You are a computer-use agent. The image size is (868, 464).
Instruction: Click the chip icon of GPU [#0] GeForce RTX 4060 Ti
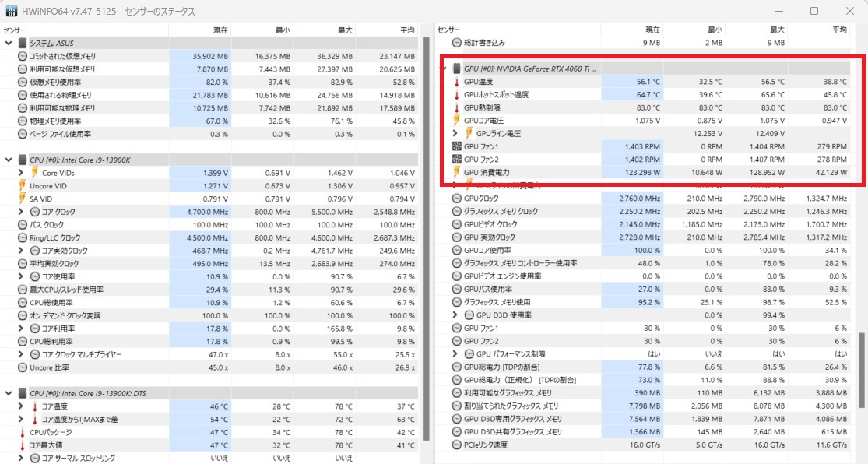coord(457,69)
